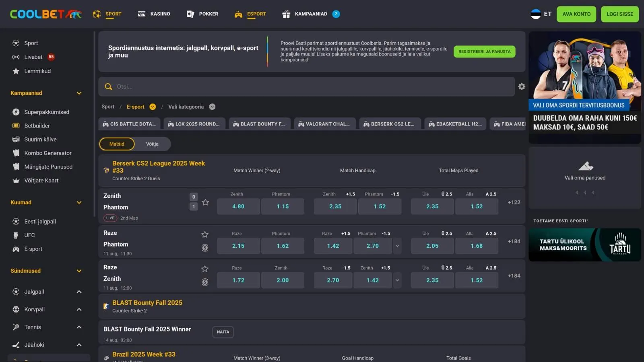Open Suurim käive in the sidebar
Screen dimensions: 644x362
click(x=34, y=139)
